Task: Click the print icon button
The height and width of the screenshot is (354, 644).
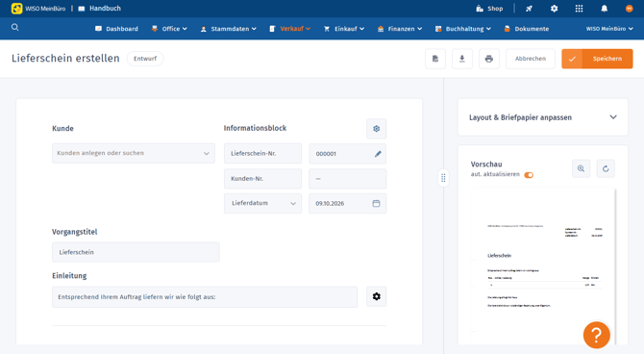Action: tap(488, 59)
